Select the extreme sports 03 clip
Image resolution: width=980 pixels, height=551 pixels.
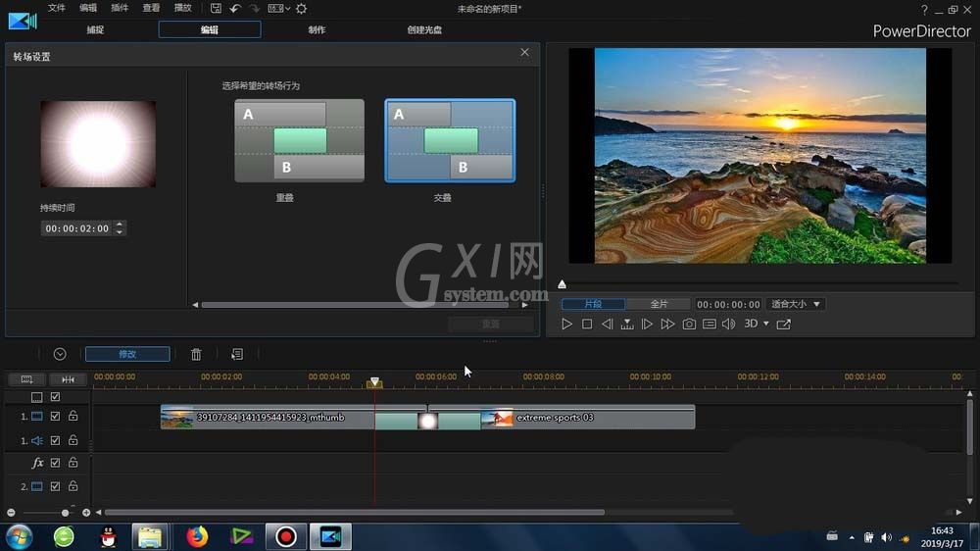(x=587, y=417)
